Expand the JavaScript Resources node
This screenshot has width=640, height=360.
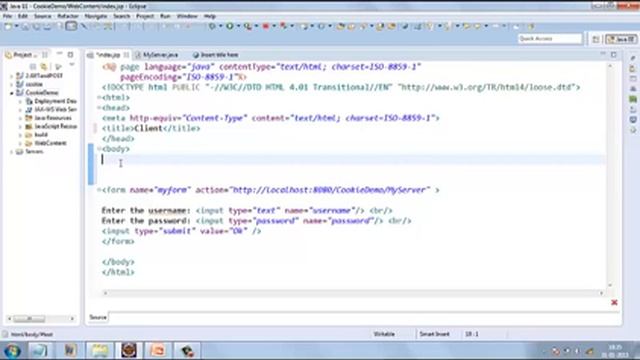pyautogui.click(x=20, y=127)
